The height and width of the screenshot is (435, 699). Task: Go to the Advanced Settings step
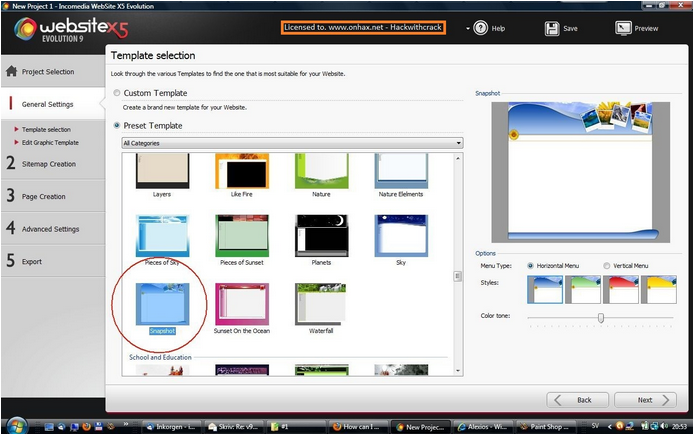coord(50,228)
